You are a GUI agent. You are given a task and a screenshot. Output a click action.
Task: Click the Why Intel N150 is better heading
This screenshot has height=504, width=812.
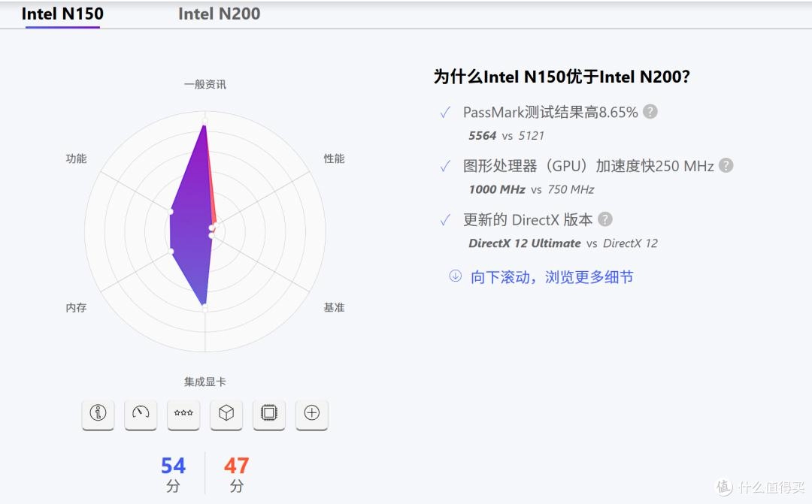tap(562, 77)
